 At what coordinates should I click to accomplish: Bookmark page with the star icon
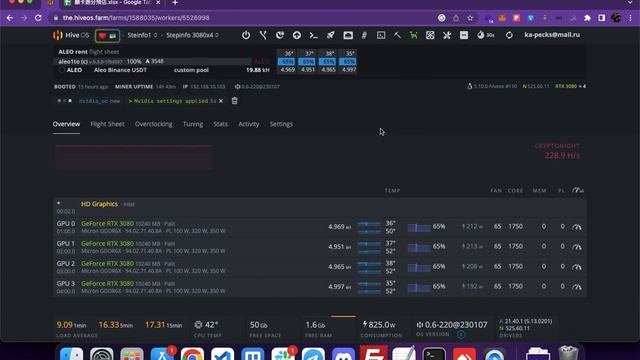tap(471, 18)
